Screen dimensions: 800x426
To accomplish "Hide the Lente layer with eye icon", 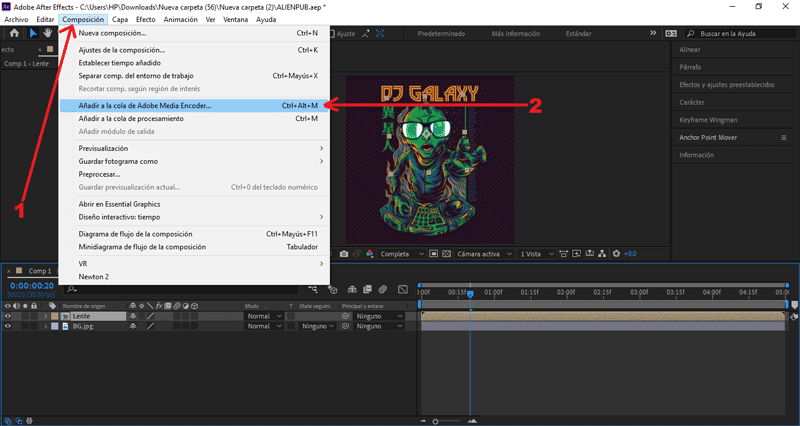I will click(8, 316).
